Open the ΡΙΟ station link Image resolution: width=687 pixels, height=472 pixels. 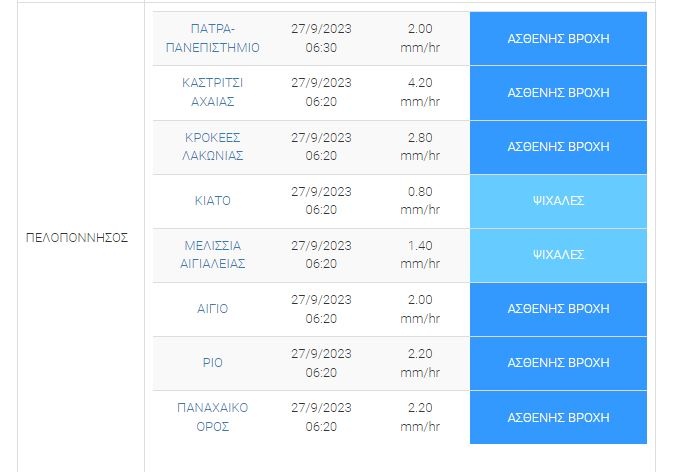click(x=212, y=362)
